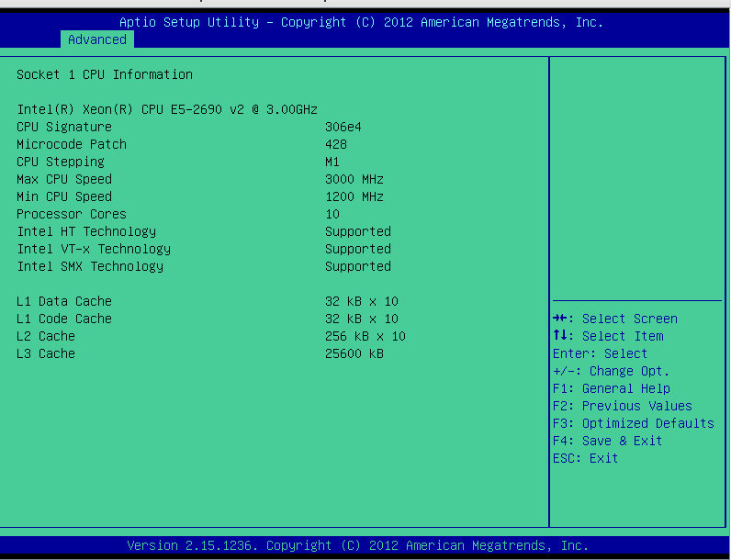Click the Intel Xeon E5-2690 v2 model line
The image size is (731, 560).
(x=167, y=109)
